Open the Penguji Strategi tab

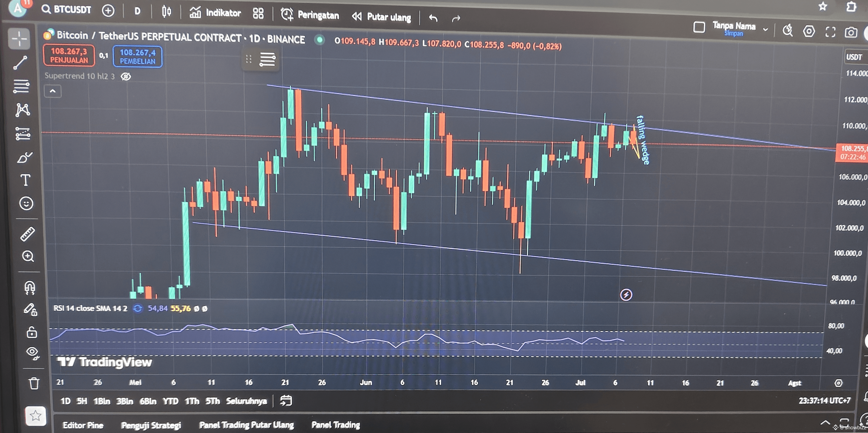pos(151,425)
